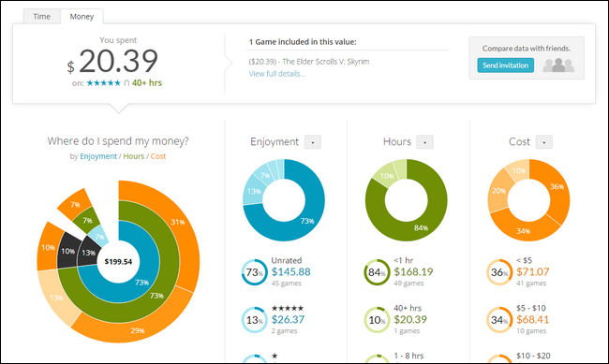Image resolution: width=609 pixels, height=364 pixels.
Task: Select the 10% slice of Hours donut
Action: 386,176
